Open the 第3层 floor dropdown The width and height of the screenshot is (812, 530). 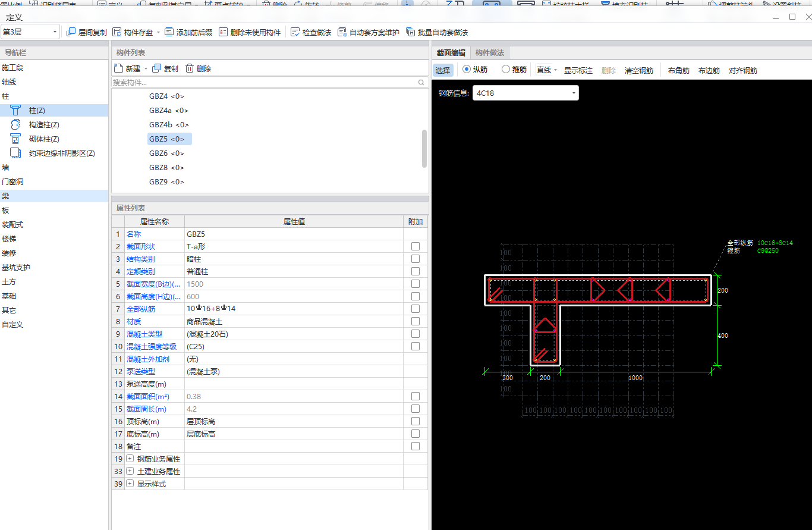coord(30,32)
